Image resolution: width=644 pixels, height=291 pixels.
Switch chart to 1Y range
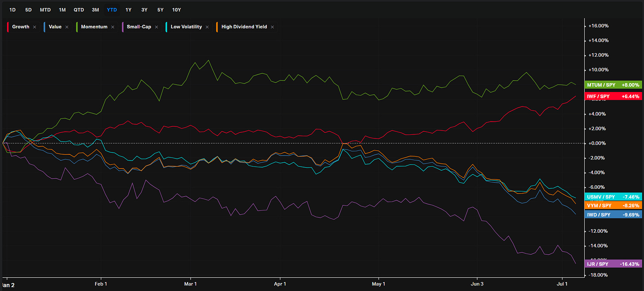click(x=128, y=10)
